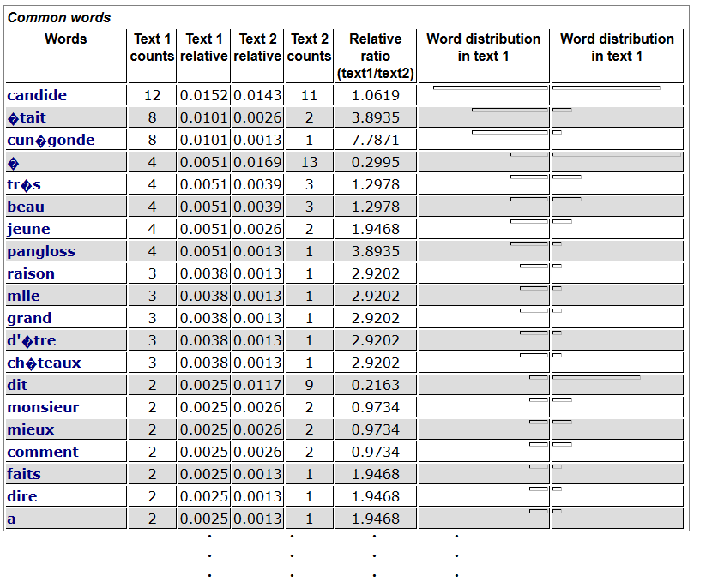The height and width of the screenshot is (588, 706).
Task: Click the 'Words' column header
Action: point(66,39)
